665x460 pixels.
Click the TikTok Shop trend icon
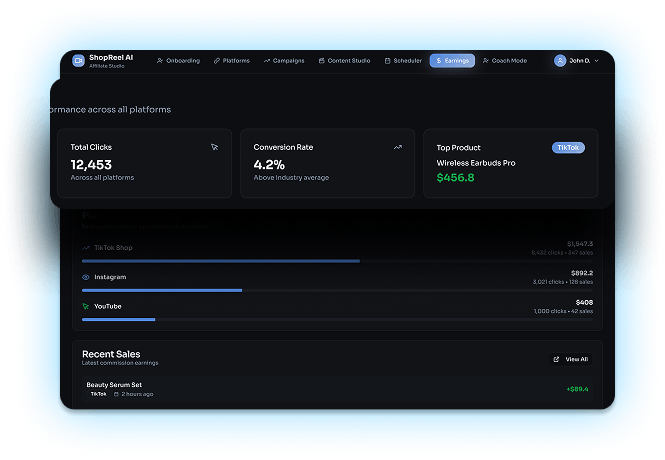[86, 248]
